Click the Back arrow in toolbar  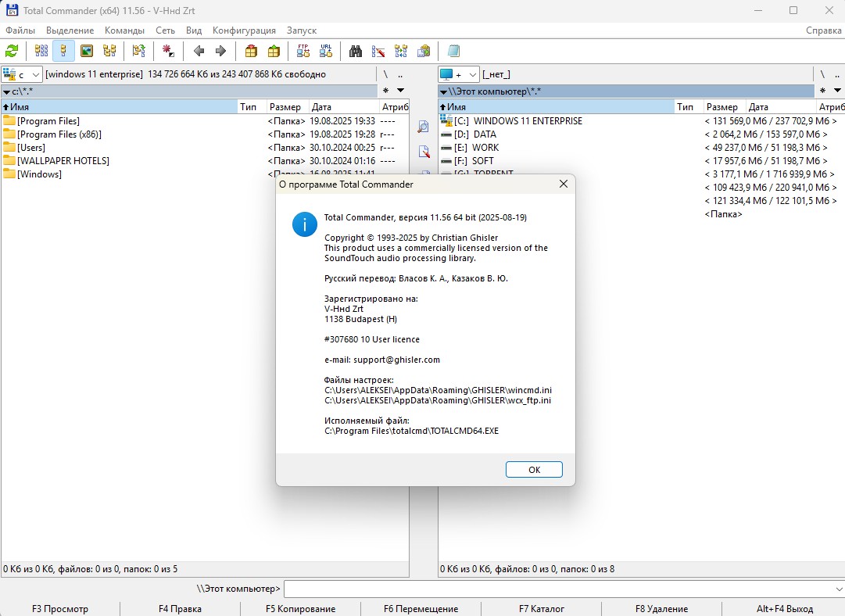click(199, 51)
